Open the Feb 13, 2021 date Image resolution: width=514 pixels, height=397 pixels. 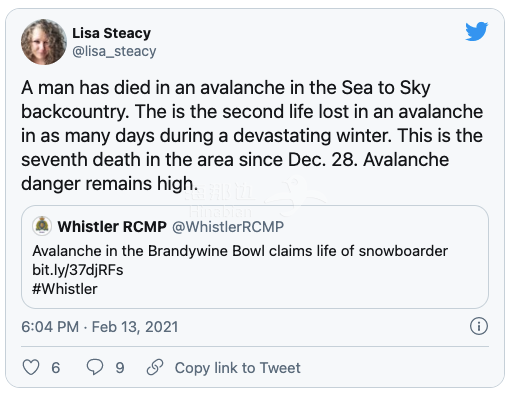[135, 327]
